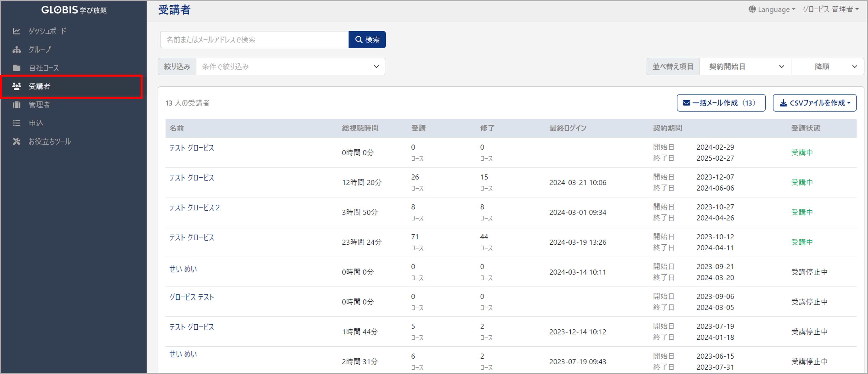Click the お役立ちツール tools icon
868x374 pixels.
(x=16, y=142)
